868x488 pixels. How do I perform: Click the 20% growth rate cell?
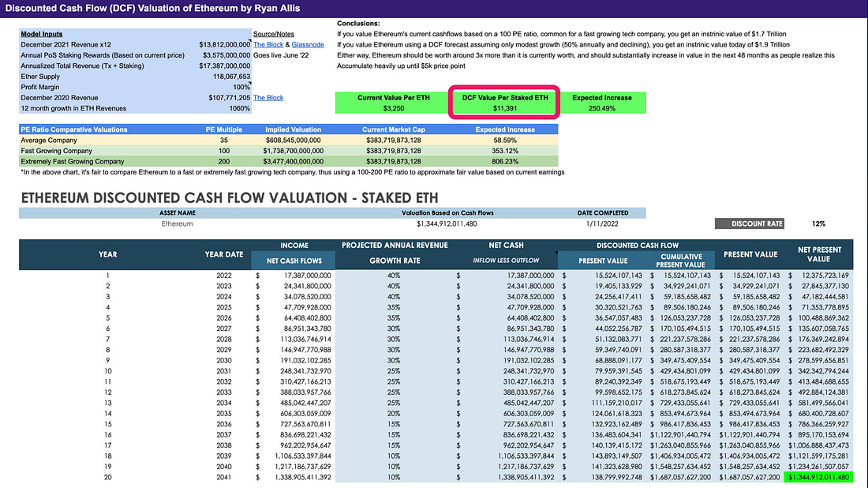(393, 414)
